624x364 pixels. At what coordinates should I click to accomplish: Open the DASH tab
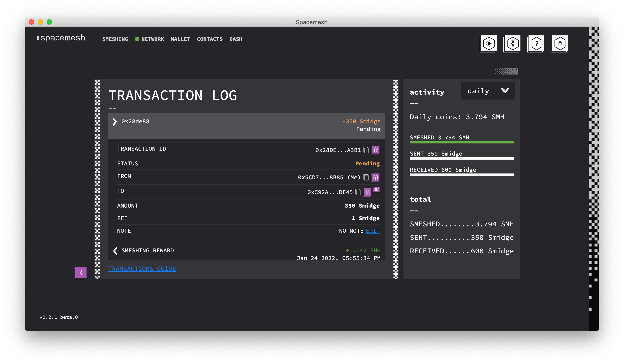(236, 39)
